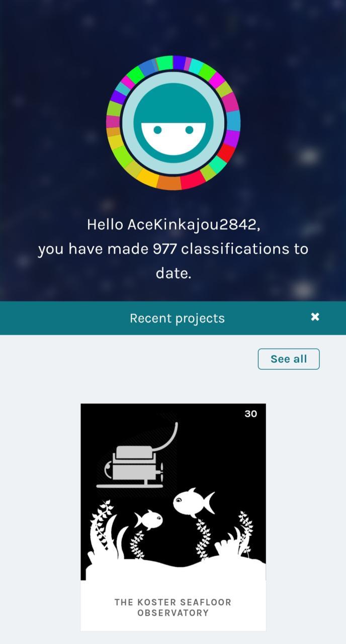Select the blue segment on the ring's right
This screenshot has height=644, width=346.
[x=233, y=121]
